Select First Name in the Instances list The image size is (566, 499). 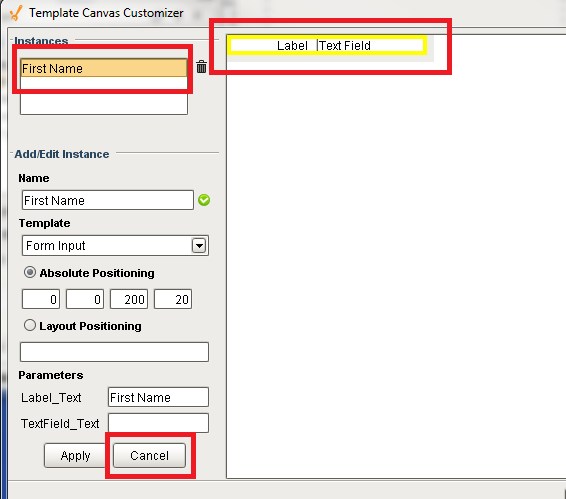pyautogui.click(x=104, y=68)
